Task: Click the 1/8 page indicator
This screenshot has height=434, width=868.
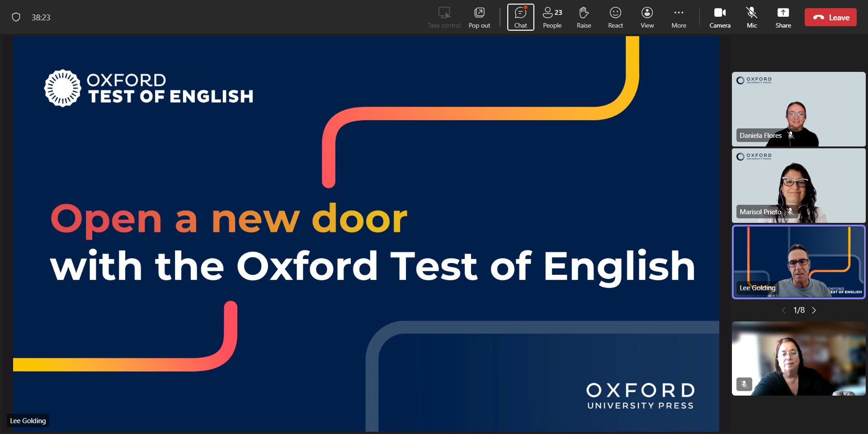Action: click(x=799, y=310)
